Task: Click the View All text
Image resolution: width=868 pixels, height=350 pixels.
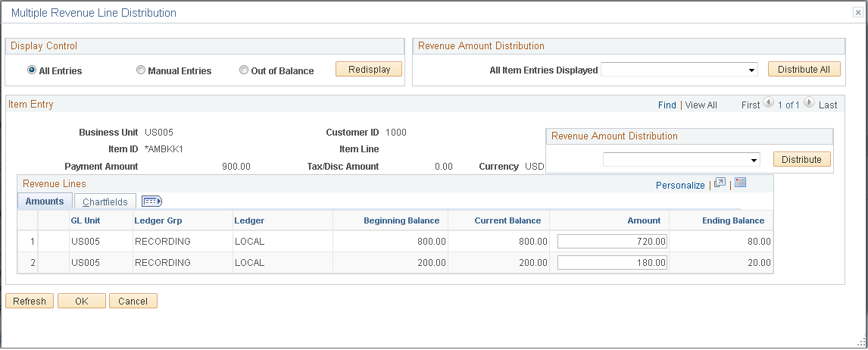Action: pyautogui.click(x=701, y=105)
